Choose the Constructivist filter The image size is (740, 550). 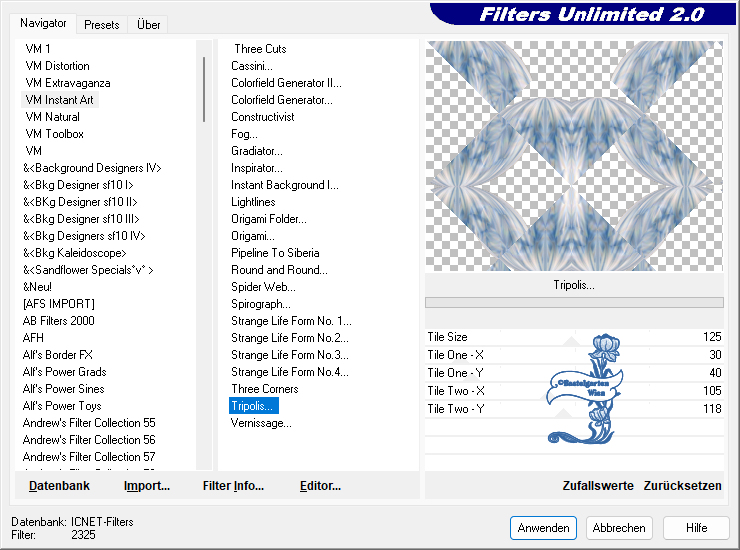coord(262,117)
